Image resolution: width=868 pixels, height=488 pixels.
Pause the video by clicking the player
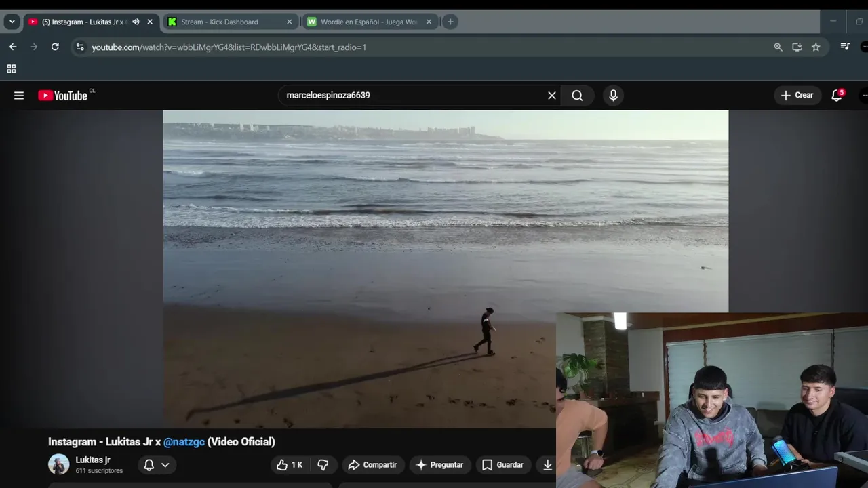[x=446, y=268]
